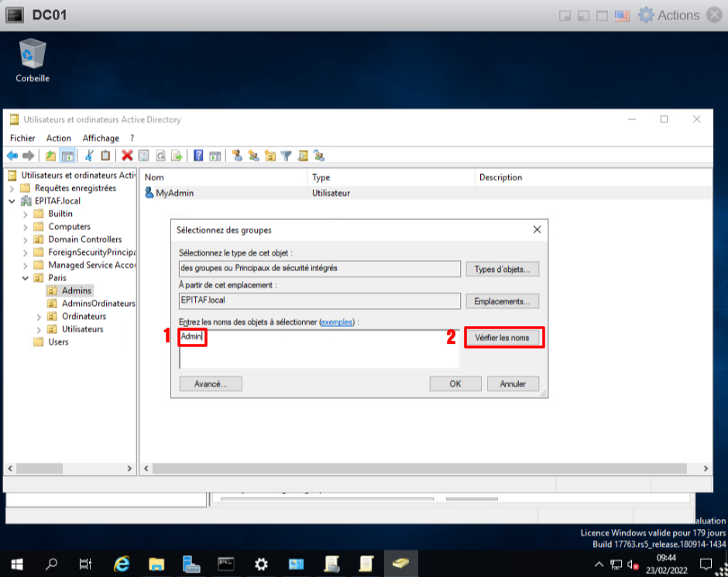Open Internet Explorer from the taskbar
Screen dimensions: 728x577
point(122,564)
